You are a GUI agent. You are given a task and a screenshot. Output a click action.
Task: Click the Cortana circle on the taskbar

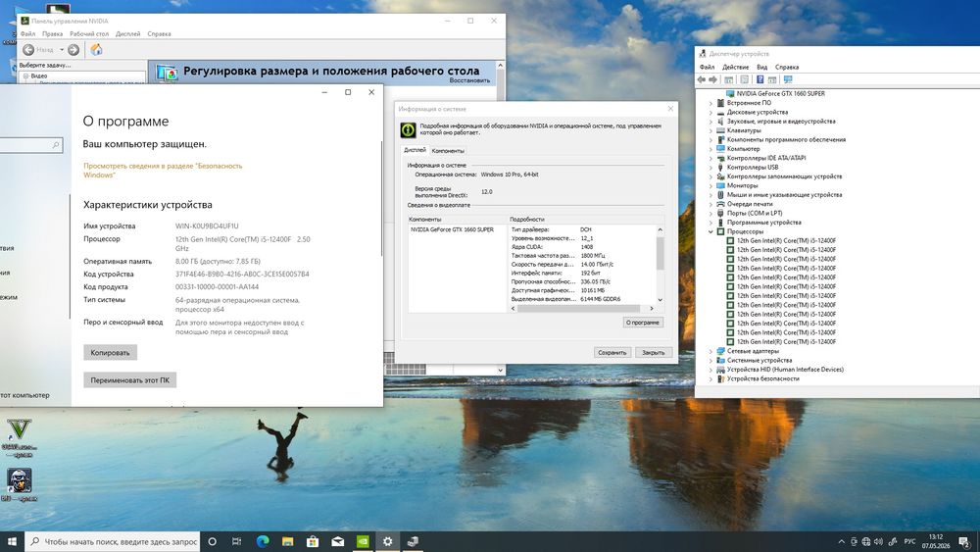click(212, 541)
